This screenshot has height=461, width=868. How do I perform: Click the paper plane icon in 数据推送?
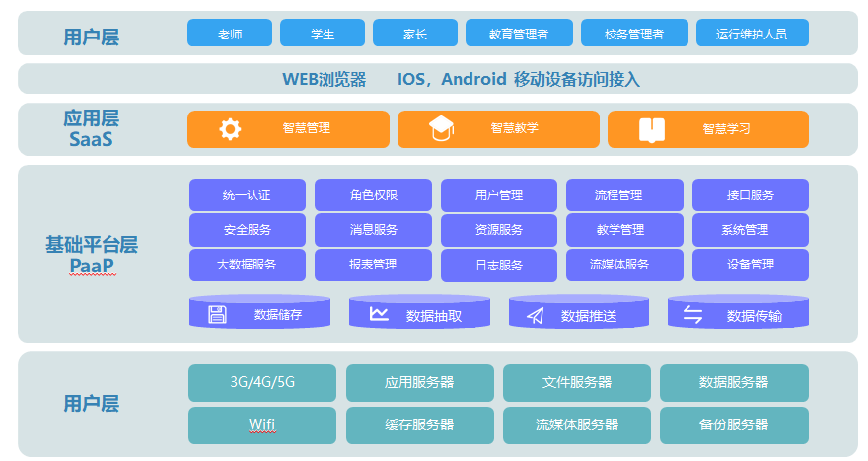pyautogui.click(x=536, y=316)
